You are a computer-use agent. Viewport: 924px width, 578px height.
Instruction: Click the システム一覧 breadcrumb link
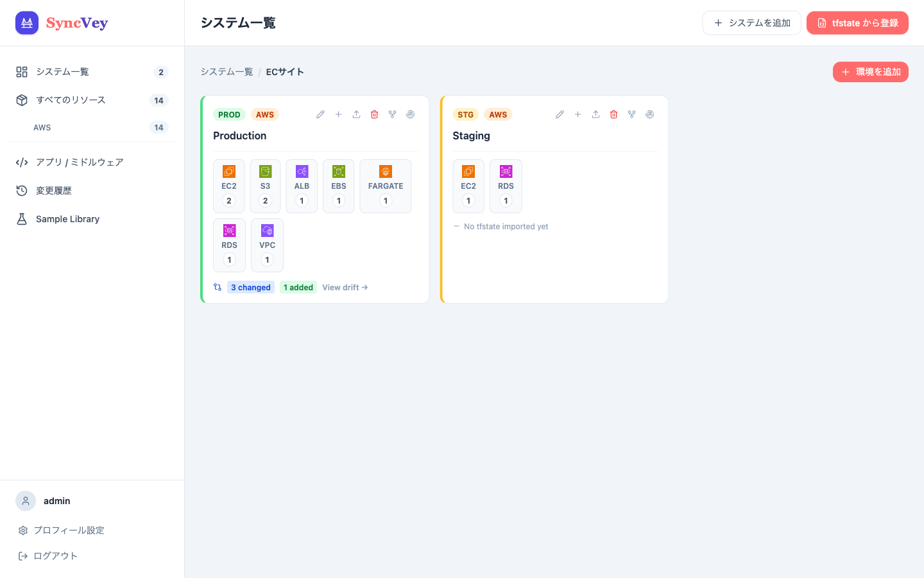[227, 72]
